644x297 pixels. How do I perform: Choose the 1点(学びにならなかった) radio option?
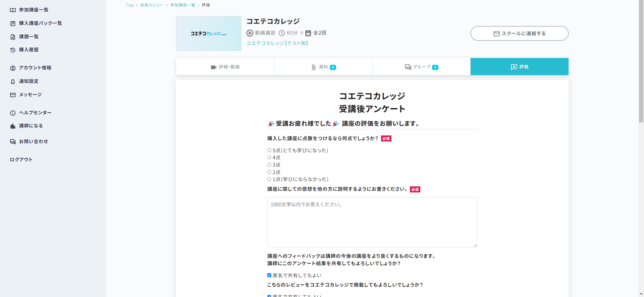tap(269, 179)
